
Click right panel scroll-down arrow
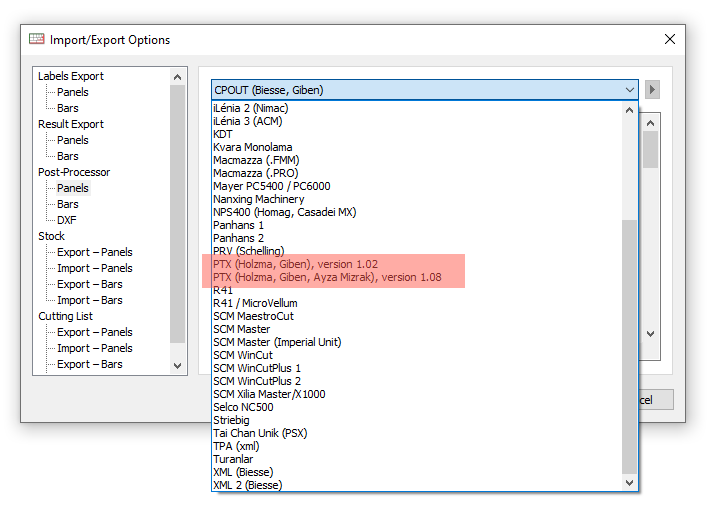click(651, 334)
